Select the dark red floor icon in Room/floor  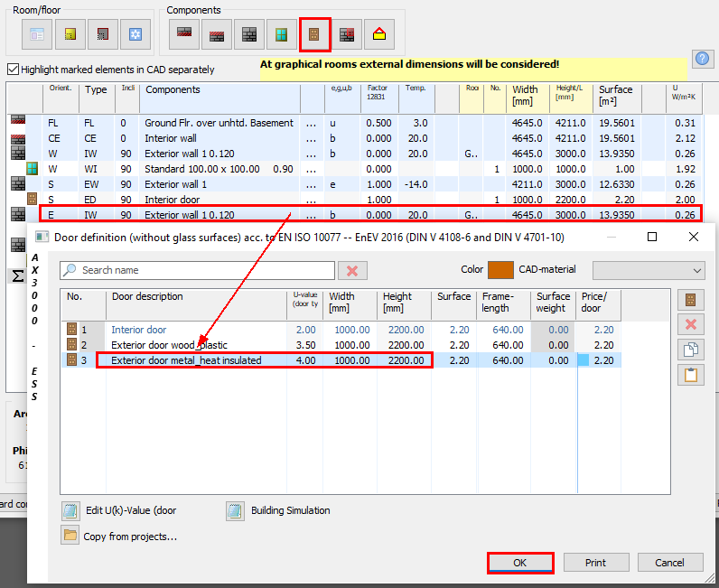click(x=103, y=34)
